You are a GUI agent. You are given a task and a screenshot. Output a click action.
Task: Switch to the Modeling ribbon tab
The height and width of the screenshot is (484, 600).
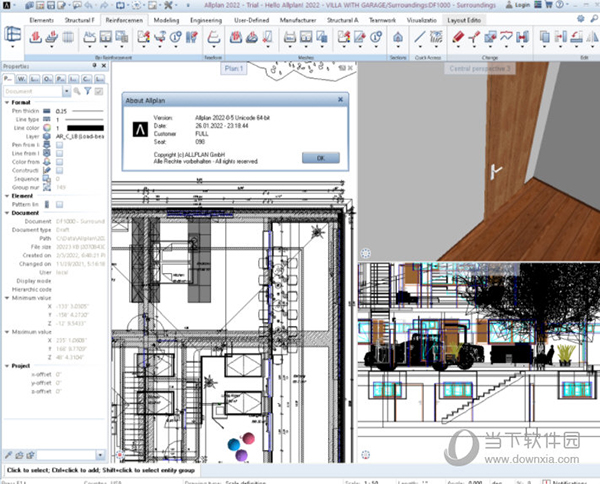click(168, 19)
